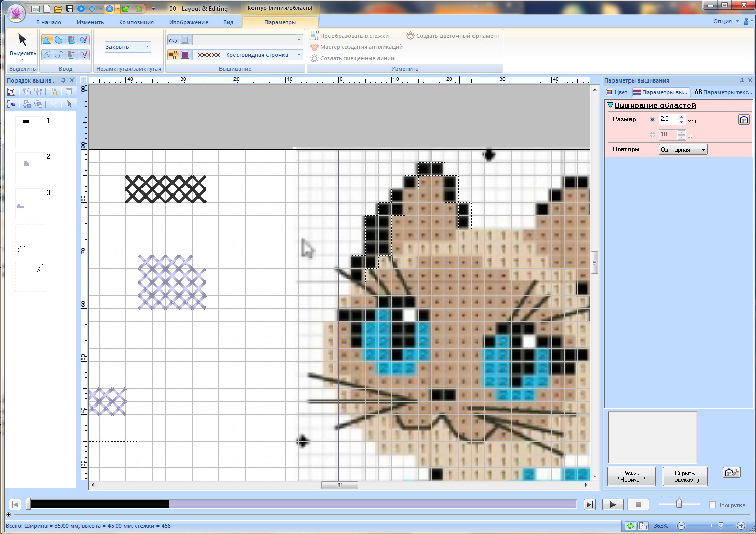Viewport: 756px width, 534px height.
Task: Select the Размер mm radio button
Action: [x=652, y=119]
